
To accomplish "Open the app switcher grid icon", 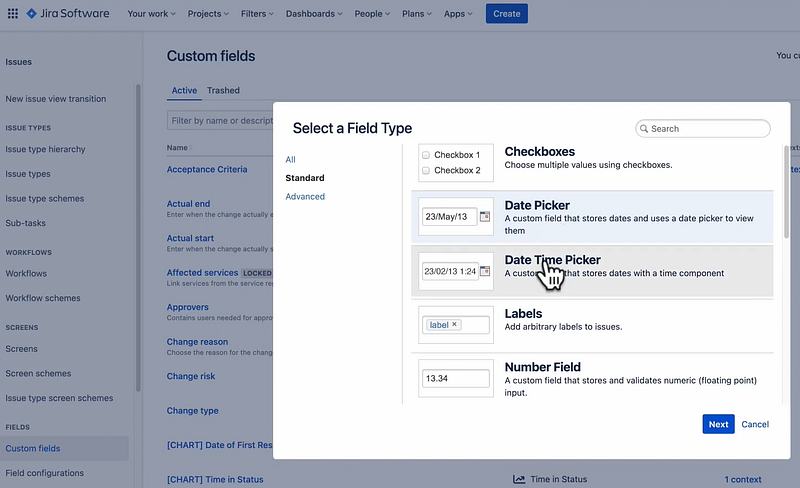I will (13, 14).
